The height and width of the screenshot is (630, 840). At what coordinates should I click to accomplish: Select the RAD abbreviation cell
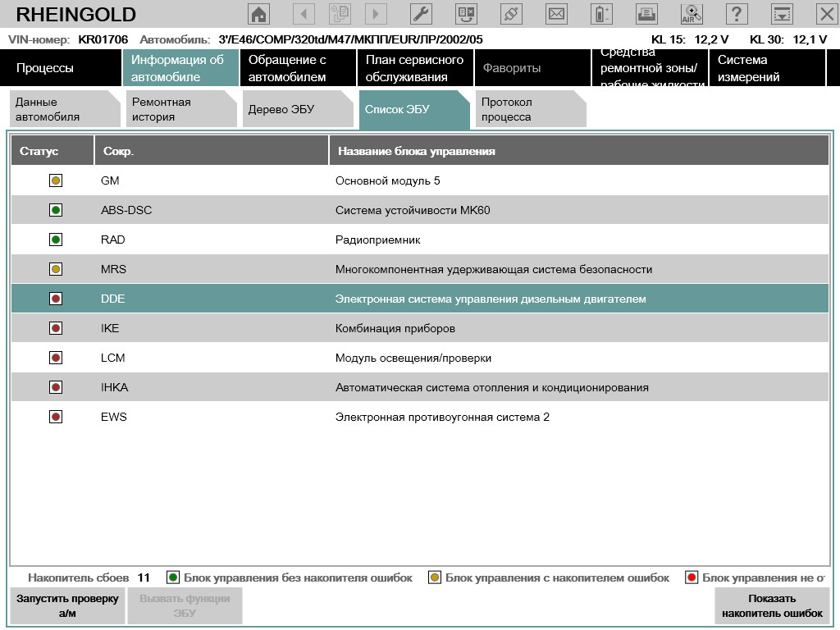[x=113, y=240]
